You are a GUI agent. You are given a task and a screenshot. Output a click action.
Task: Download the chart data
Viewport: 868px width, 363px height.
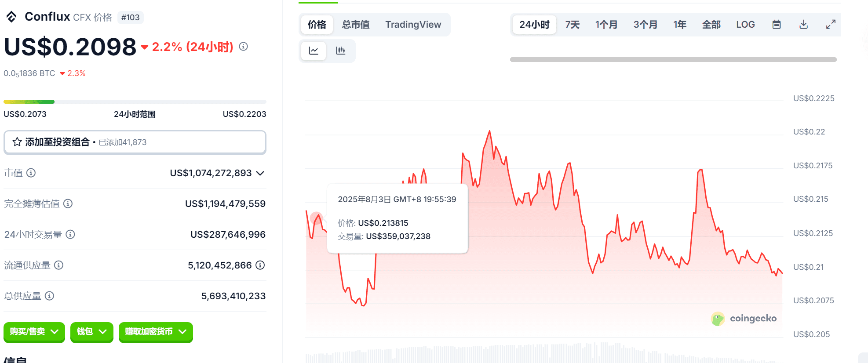point(803,25)
